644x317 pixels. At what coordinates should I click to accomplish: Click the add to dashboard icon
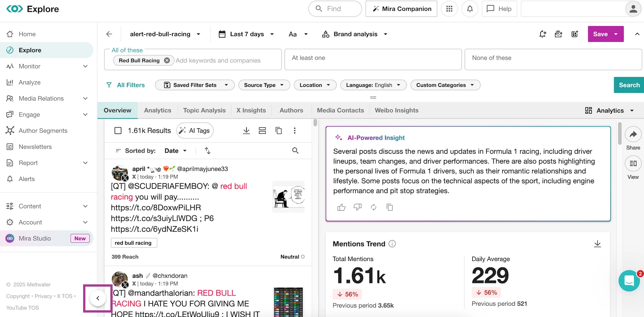point(575,34)
